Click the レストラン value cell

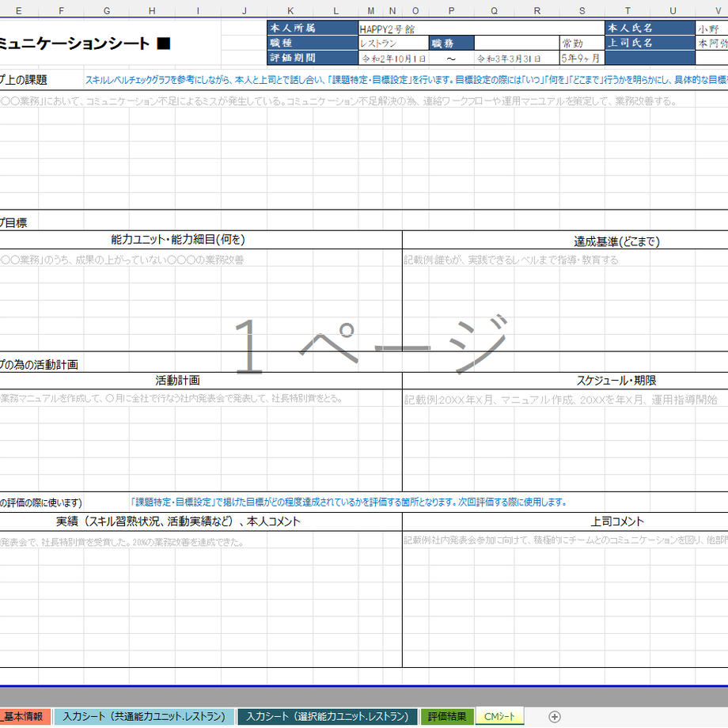[393, 44]
